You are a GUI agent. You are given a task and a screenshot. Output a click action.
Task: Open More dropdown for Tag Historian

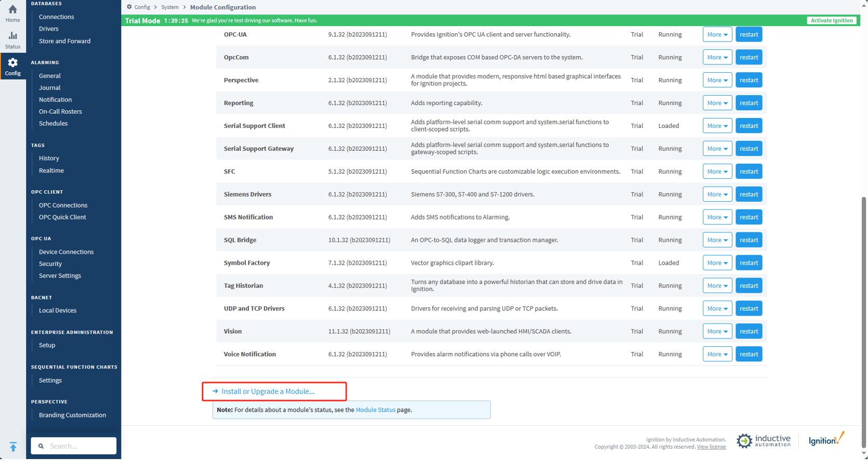(x=717, y=286)
